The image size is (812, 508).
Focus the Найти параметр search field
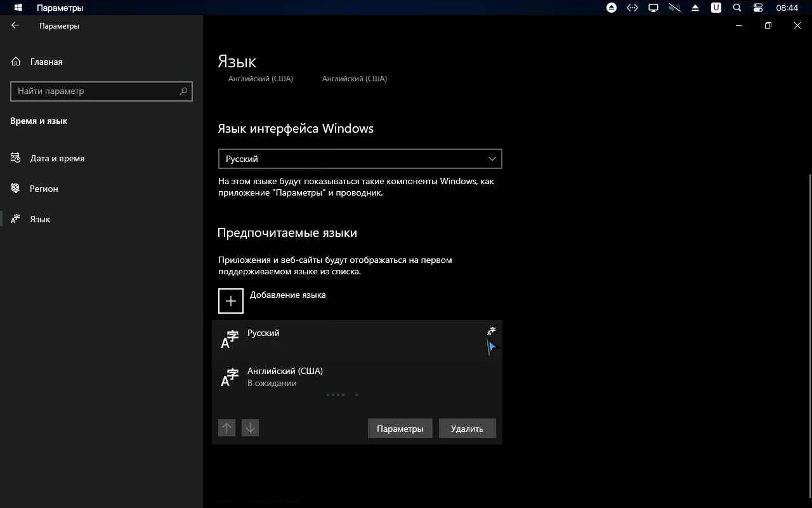[101, 91]
